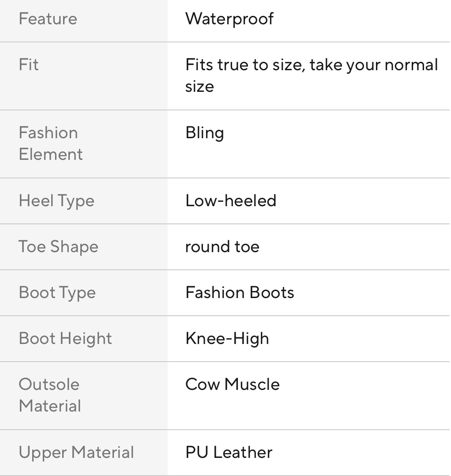The image size is (451, 476).
Task: Click the word 'Outsole' in label column
Action: 49,385
